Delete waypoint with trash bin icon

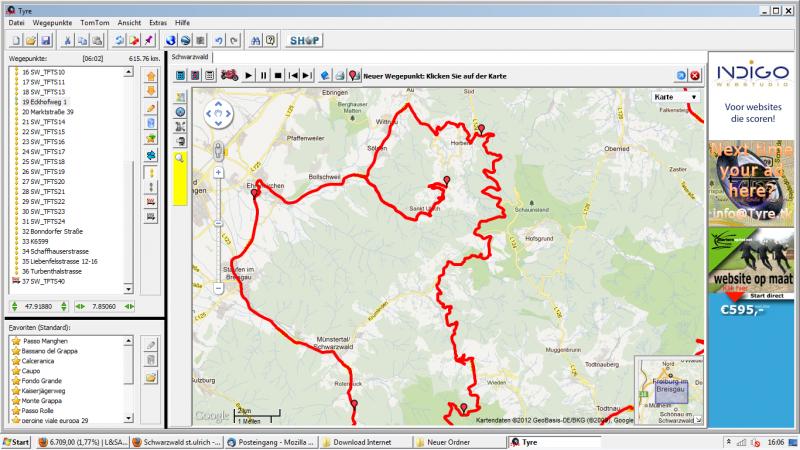(151, 123)
